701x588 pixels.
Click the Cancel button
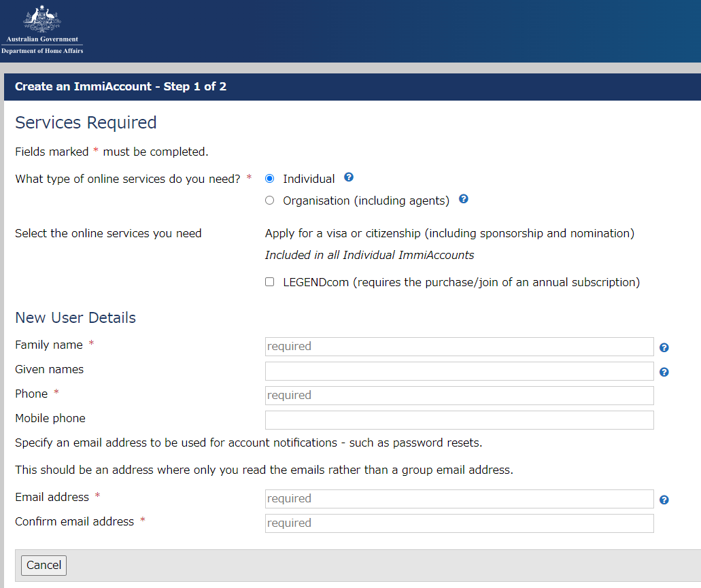click(44, 565)
